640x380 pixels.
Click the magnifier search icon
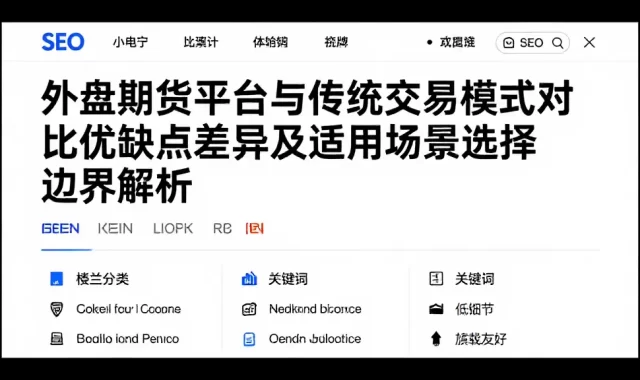tap(558, 43)
